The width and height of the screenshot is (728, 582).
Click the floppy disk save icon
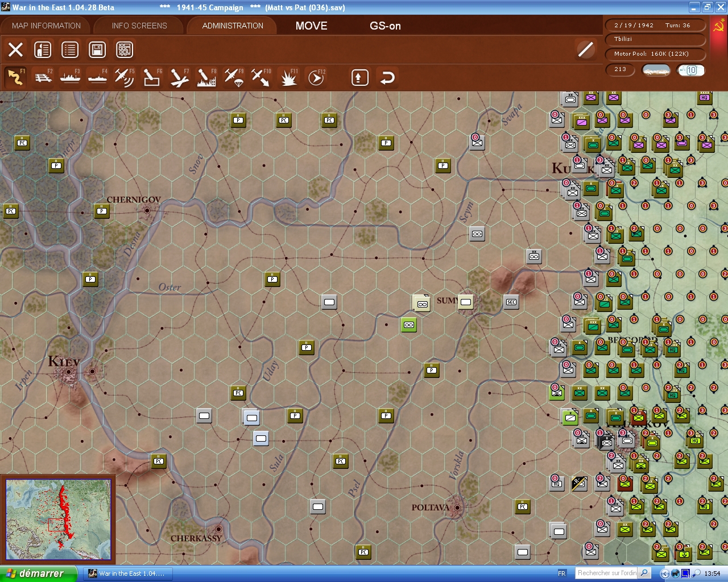click(97, 49)
